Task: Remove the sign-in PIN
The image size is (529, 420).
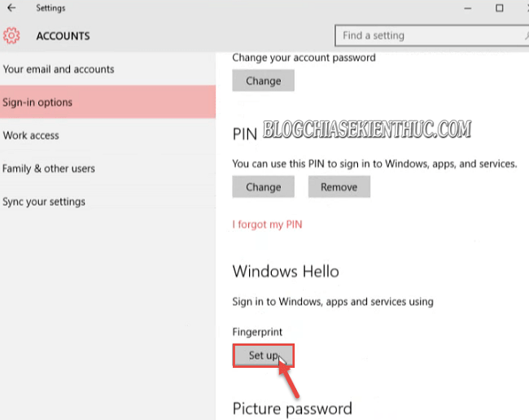Action: [x=339, y=186]
